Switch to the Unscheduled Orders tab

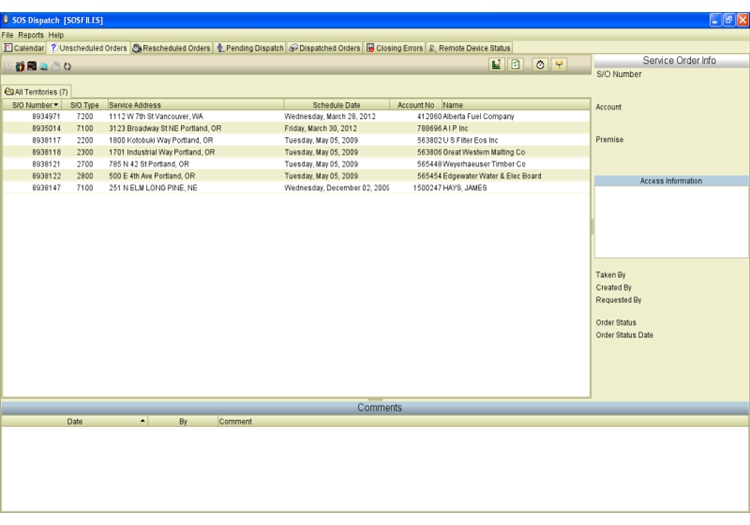coord(88,48)
